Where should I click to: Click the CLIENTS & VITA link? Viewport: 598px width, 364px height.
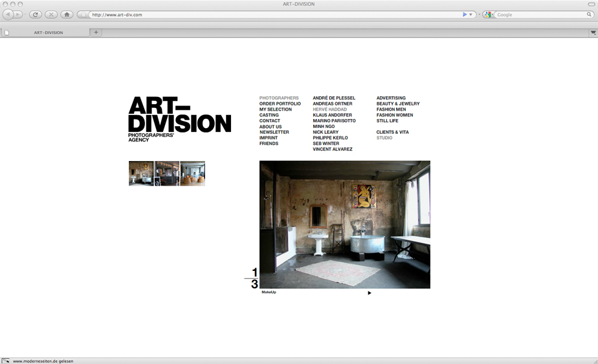pos(392,133)
